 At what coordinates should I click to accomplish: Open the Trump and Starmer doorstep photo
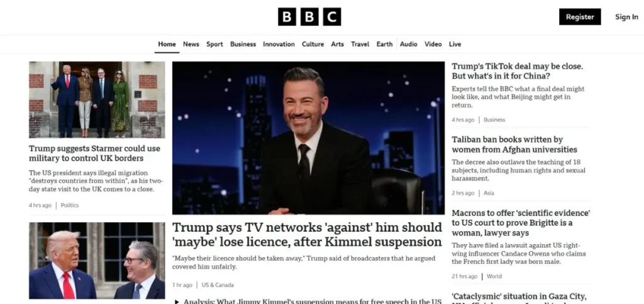coord(97,100)
